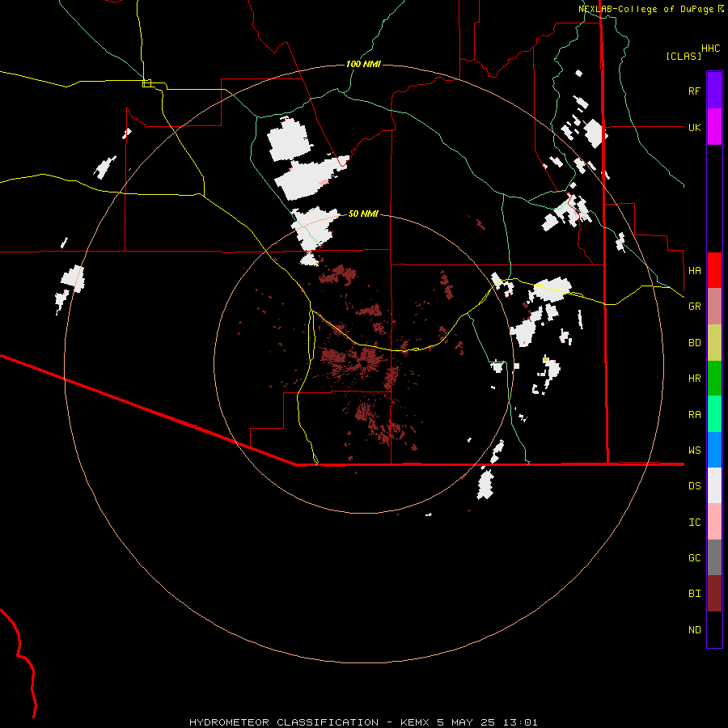728x728 pixels.
Task: Click the '[CLAS]' units label
Action: (684, 56)
